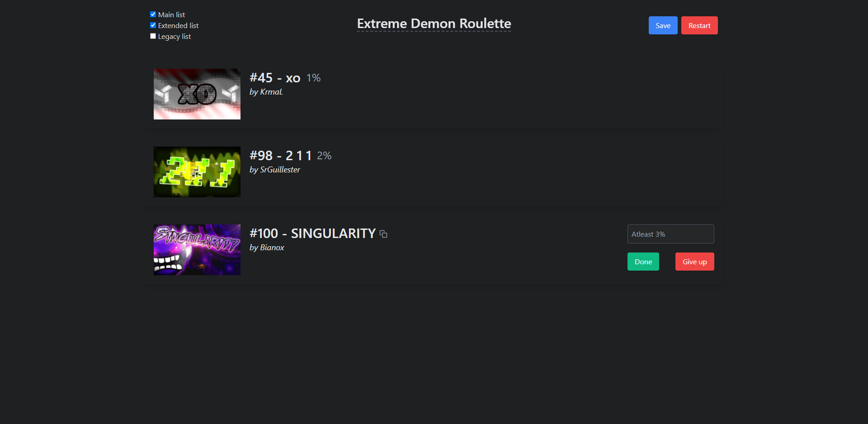Click the by KrmaL creator text
The height and width of the screenshot is (424, 868).
(266, 92)
